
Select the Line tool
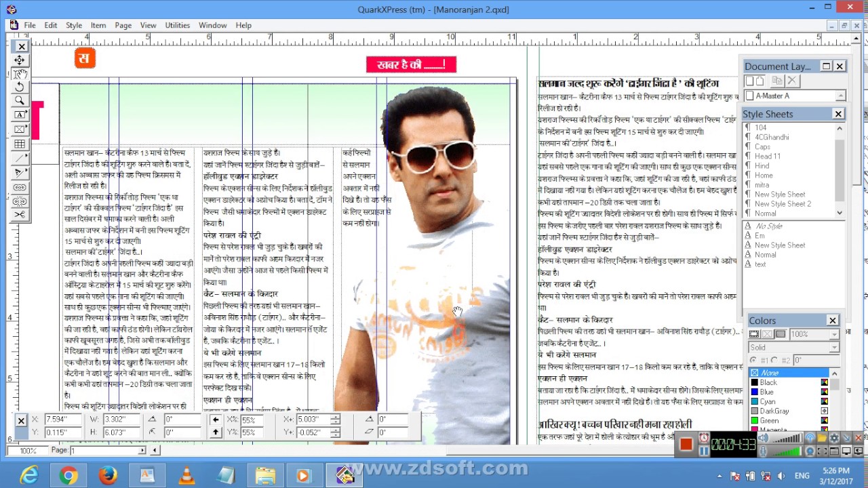click(x=20, y=158)
